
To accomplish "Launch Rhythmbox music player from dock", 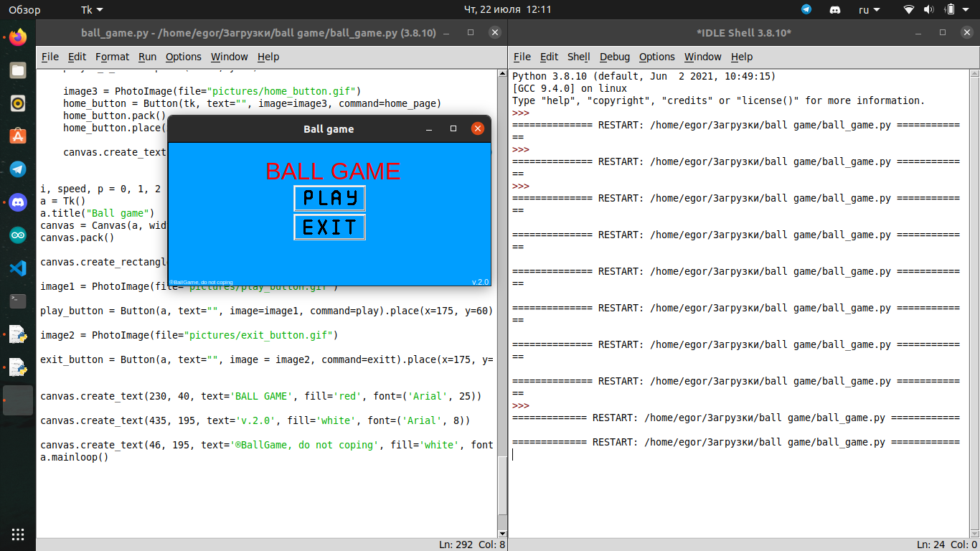I will 18,103.
